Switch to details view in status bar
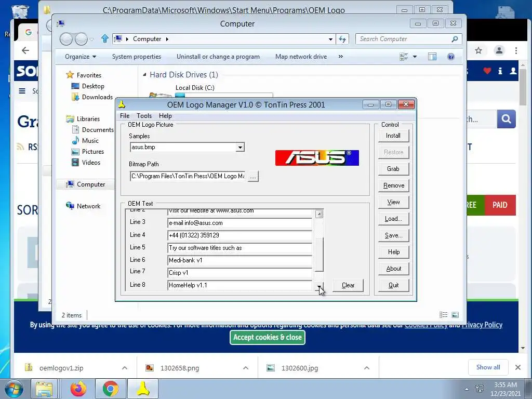The width and height of the screenshot is (532, 399). click(x=443, y=315)
